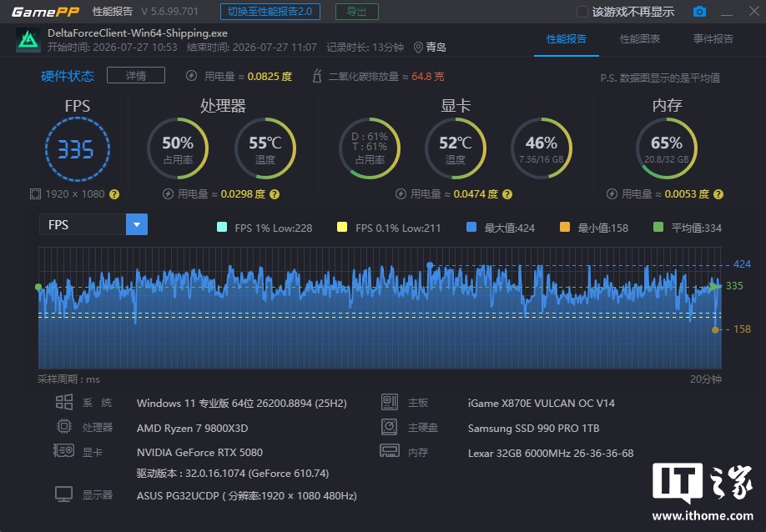Click the RAM icon beside 内存 info row
The width and height of the screenshot is (766, 532).
tap(390, 450)
